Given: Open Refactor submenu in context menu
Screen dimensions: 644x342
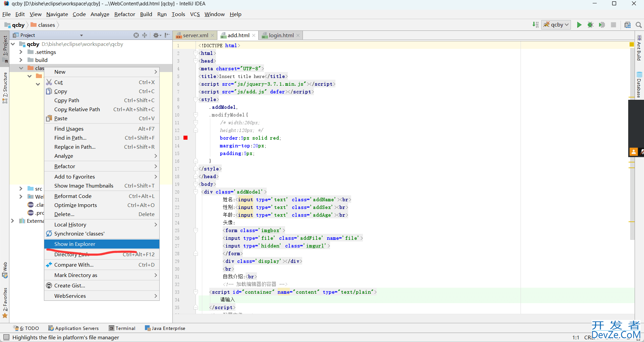Looking at the screenshot, I should pos(102,166).
